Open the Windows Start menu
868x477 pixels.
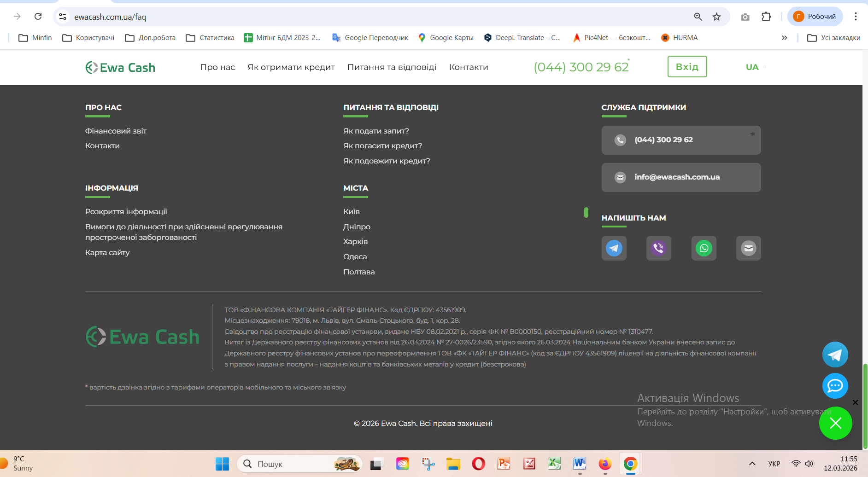pyautogui.click(x=222, y=464)
